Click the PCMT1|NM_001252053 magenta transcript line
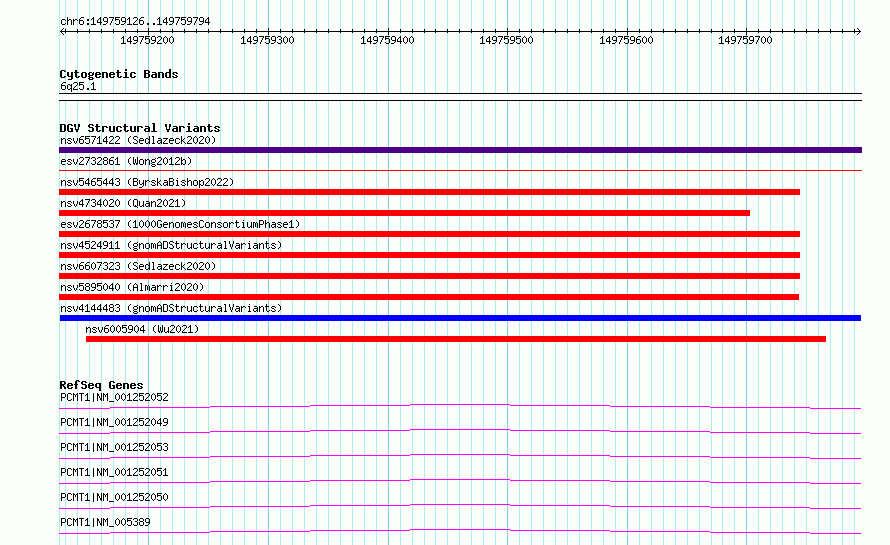Viewport: 890px width, 545px height. (x=460, y=456)
